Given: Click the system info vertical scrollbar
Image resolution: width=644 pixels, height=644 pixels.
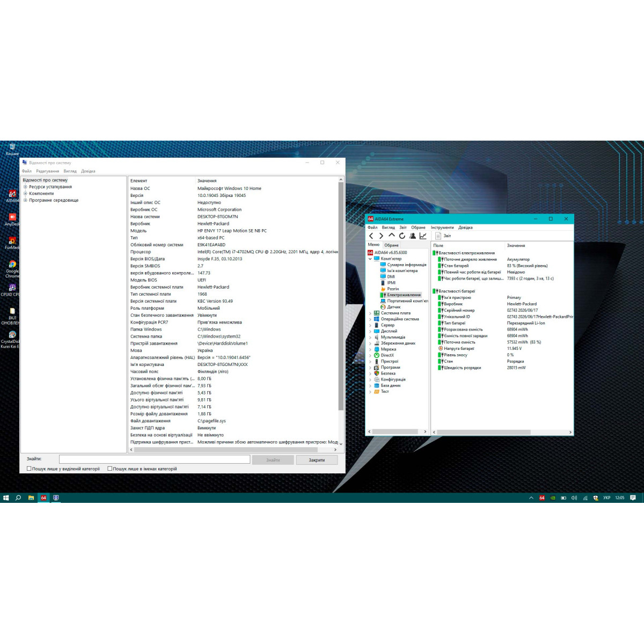Looking at the screenshot, I should pyautogui.click(x=341, y=296).
